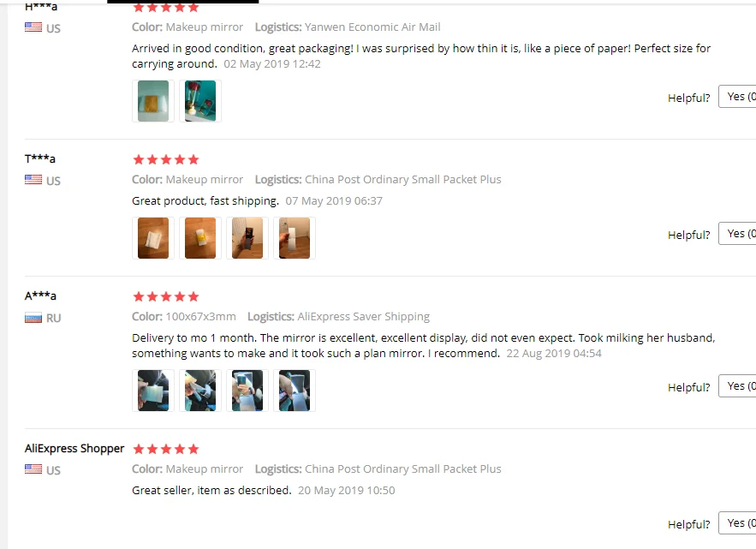Viewport: 756px width, 549px height.
Task: Click the US flag icon beside T***a
Action: coord(33,180)
